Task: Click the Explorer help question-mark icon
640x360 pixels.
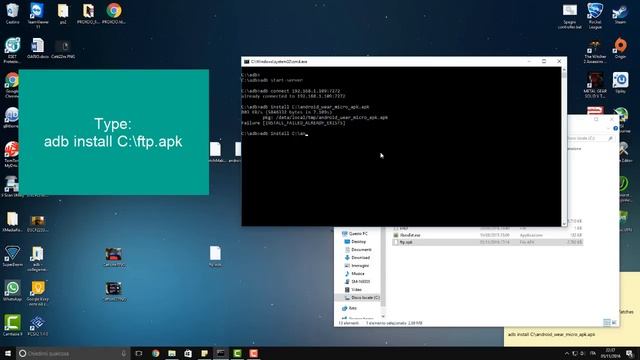Action: 616,128
